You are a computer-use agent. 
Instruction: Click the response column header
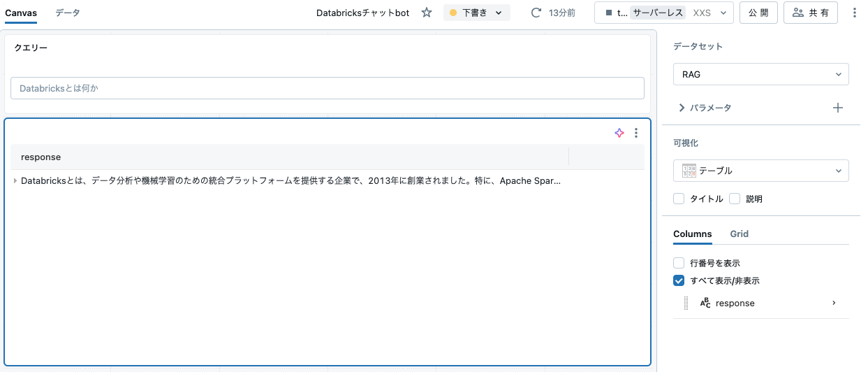290,157
